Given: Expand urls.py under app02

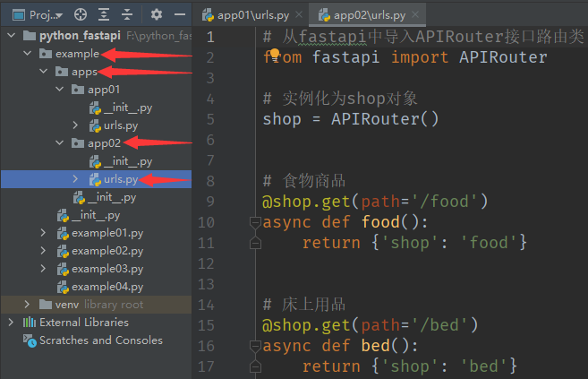Looking at the screenshot, I should [75, 179].
